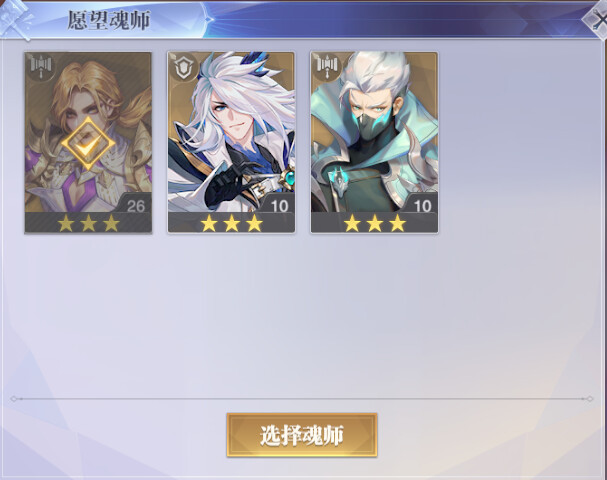Click the 选择魂师 button

coord(302,435)
